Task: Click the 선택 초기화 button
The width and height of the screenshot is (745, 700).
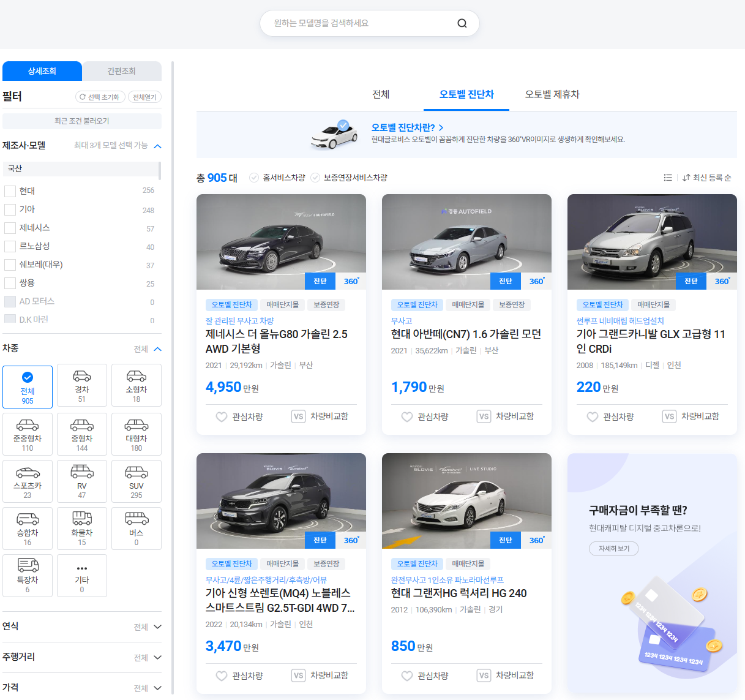Action: tap(100, 97)
